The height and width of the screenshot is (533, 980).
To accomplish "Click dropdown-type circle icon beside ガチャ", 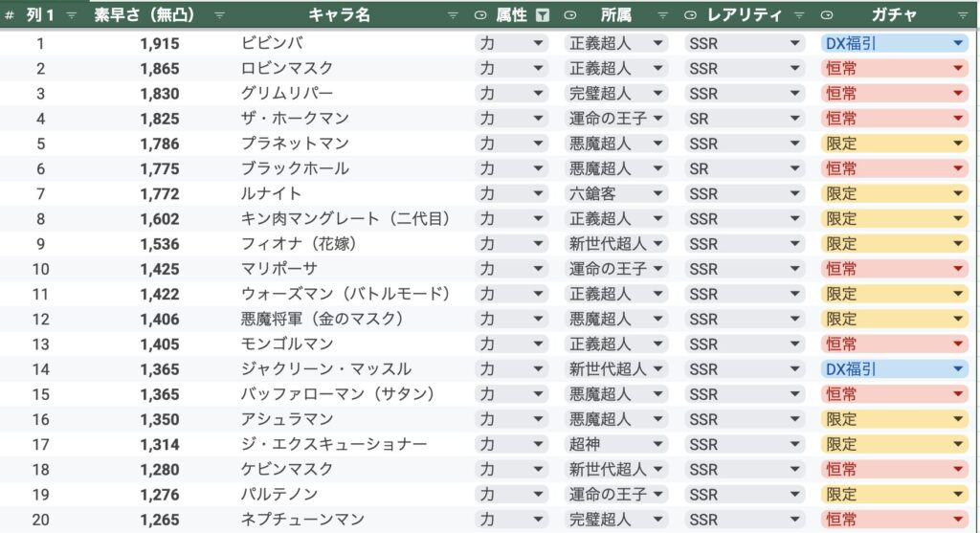I will point(826,15).
